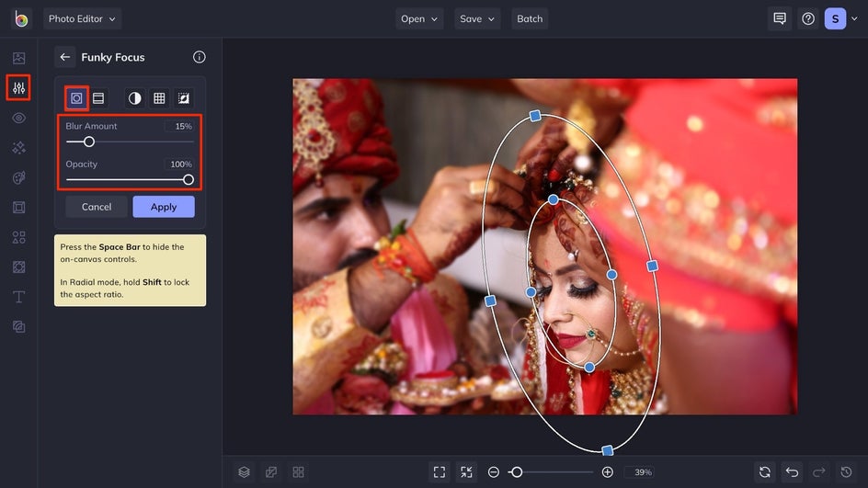Click the Blur Amount 15% value field

pyautogui.click(x=179, y=126)
